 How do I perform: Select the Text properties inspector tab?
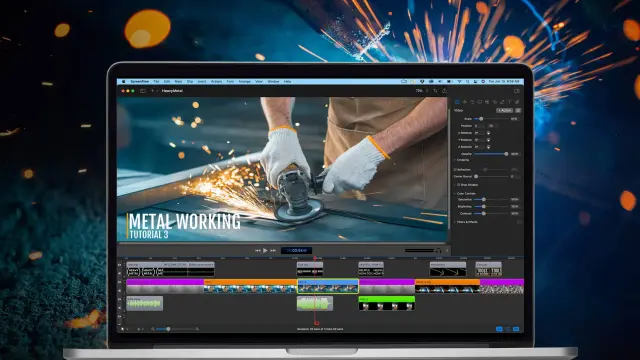click(x=509, y=102)
